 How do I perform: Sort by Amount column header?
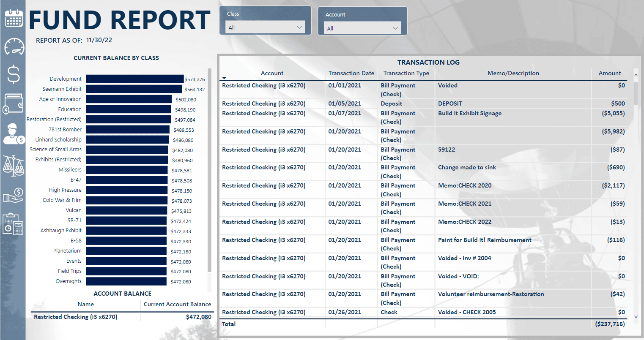click(610, 73)
